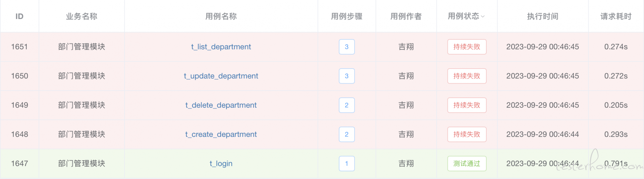Click step count badge for case 1650
Viewport: 644px width, 179px height.
tap(347, 76)
